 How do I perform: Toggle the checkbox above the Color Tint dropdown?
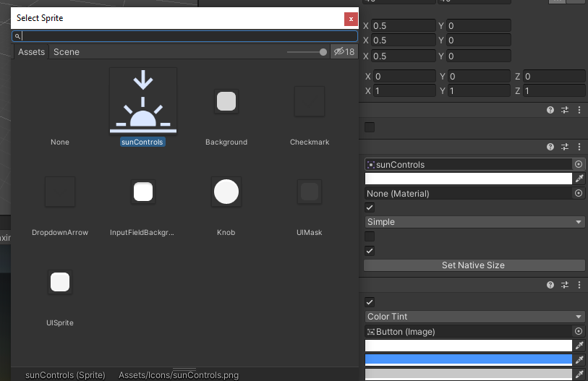coord(370,302)
